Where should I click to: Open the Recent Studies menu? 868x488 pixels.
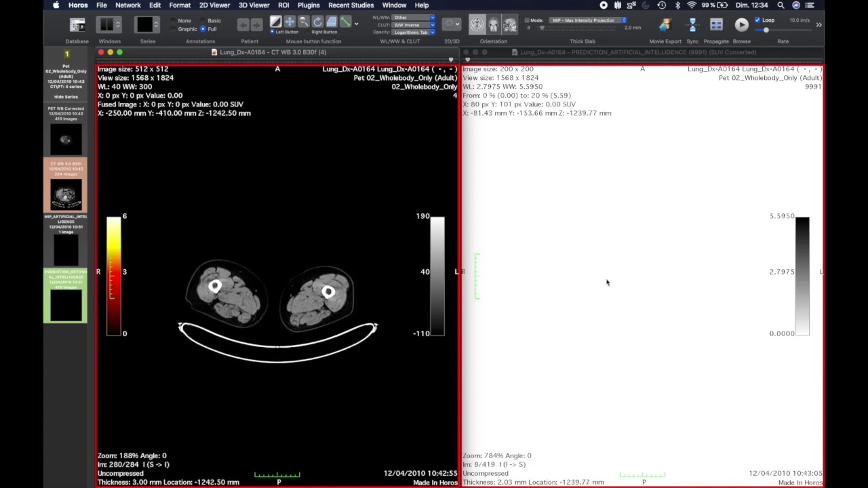click(x=351, y=5)
